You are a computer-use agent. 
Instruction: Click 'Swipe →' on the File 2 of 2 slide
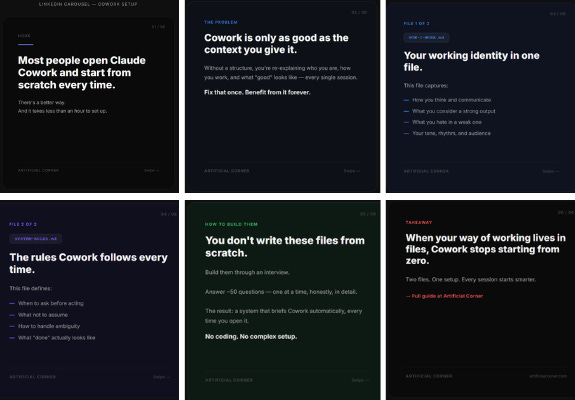[161, 377]
